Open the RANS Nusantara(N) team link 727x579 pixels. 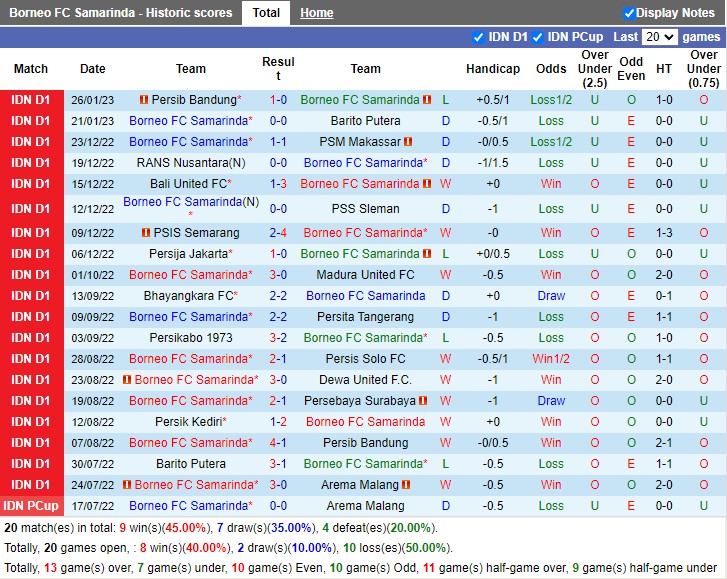191,163
